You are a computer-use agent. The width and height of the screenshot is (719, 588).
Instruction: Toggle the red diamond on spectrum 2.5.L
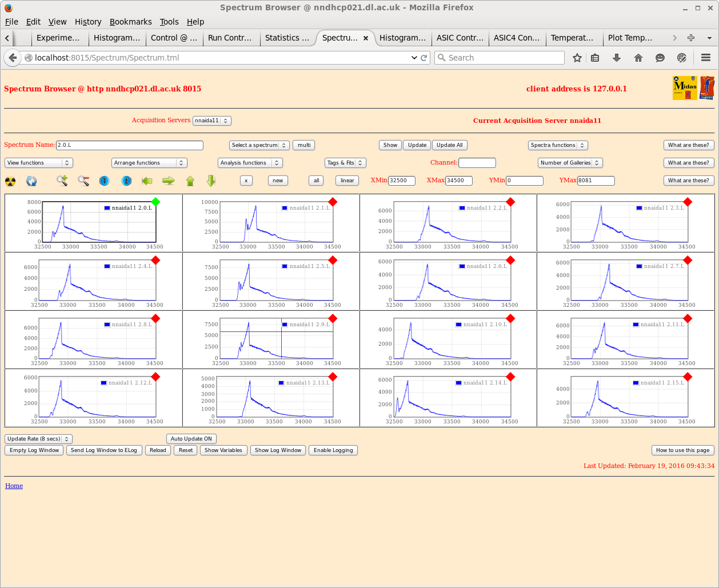(x=333, y=261)
